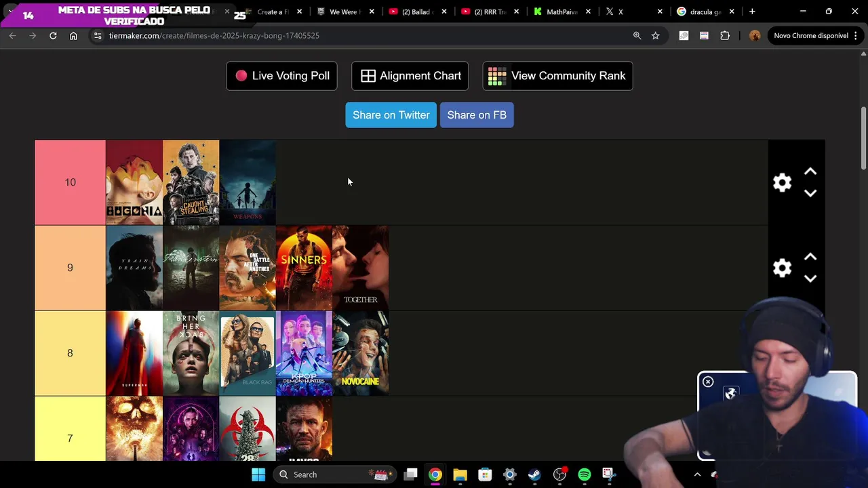
Task: Select the Superman poster in tier 8
Action: (134, 353)
